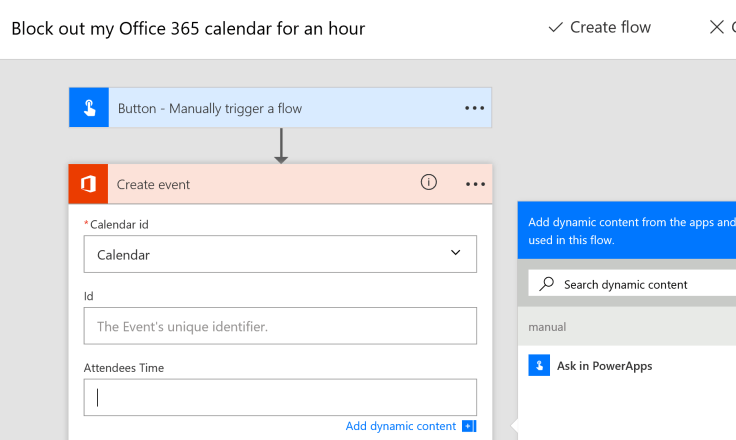Show info for the Create event action
The width and height of the screenshot is (736, 440).
(x=428, y=183)
